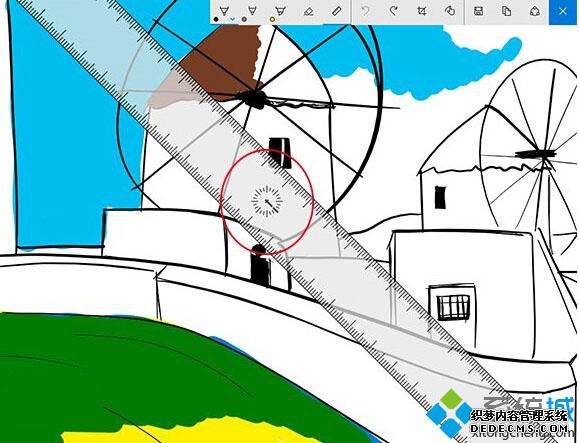Close the sketch pad

point(563,11)
